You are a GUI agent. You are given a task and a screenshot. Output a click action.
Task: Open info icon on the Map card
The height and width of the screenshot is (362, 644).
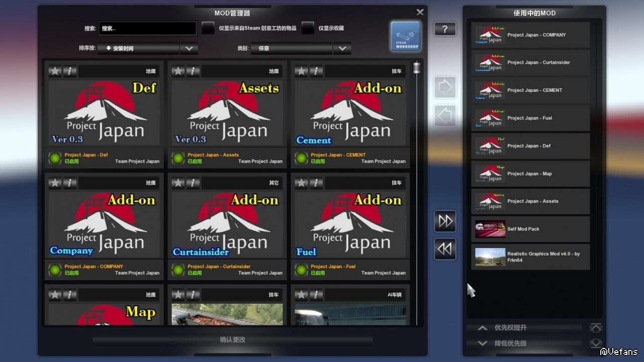click(x=70, y=295)
